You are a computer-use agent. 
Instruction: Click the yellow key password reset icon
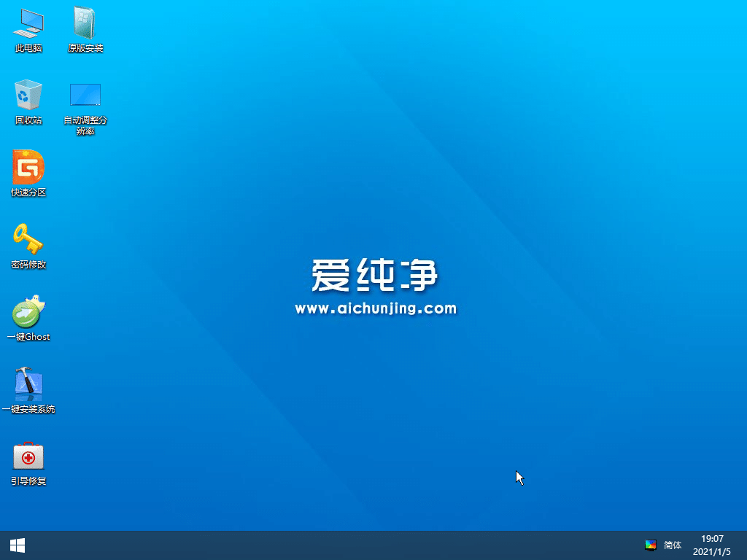tap(28, 244)
